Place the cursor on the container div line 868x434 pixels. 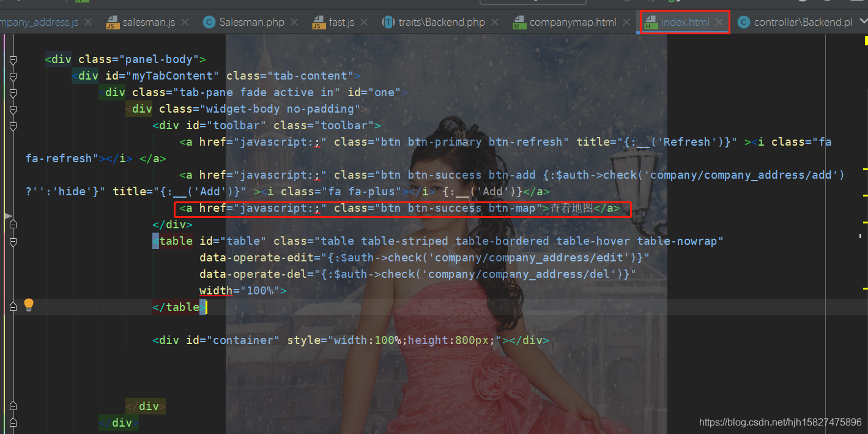click(x=349, y=340)
